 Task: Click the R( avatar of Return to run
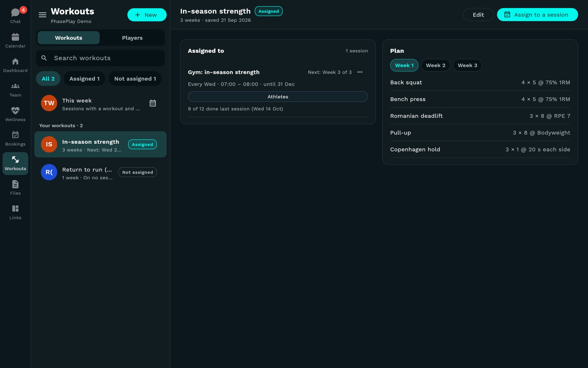pos(49,172)
